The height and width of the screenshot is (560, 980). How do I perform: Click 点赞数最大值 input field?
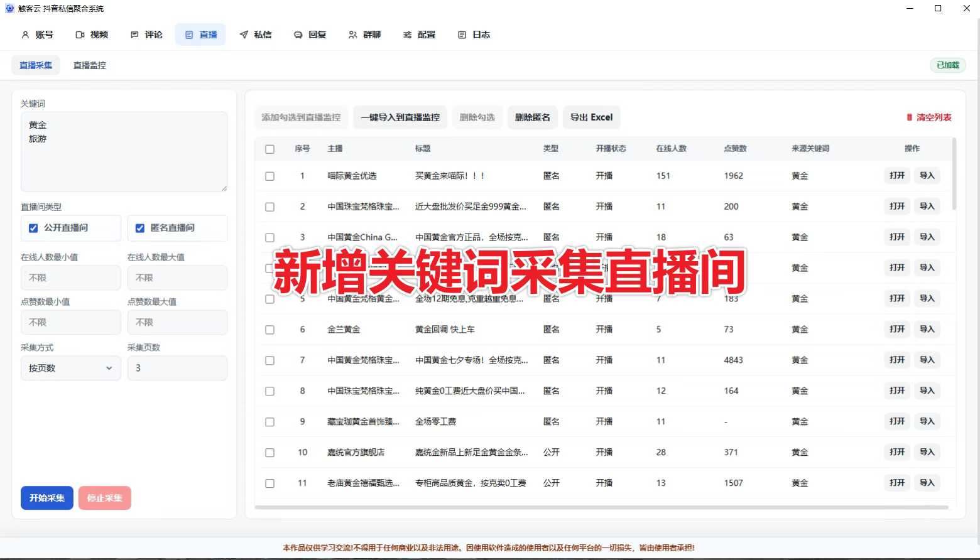[x=178, y=322]
